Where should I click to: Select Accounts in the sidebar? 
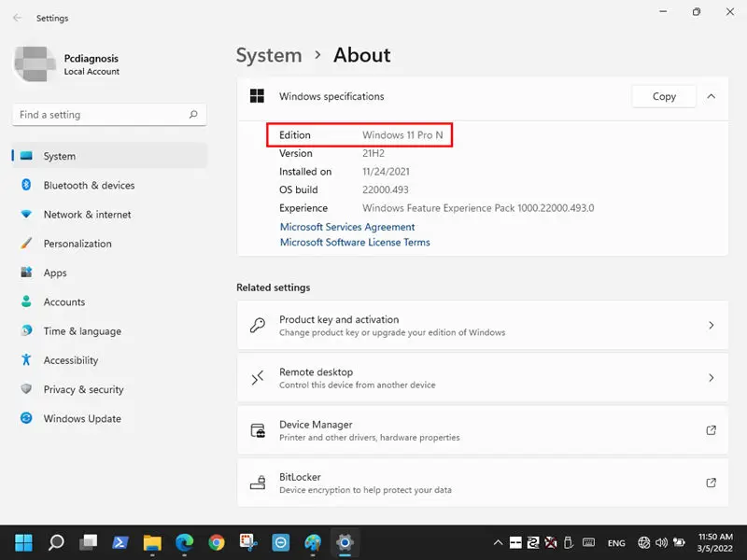[64, 302]
